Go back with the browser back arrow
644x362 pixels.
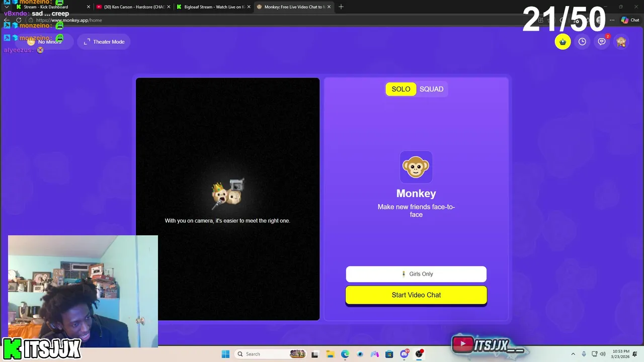pyautogui.click(x=7, y=20)
